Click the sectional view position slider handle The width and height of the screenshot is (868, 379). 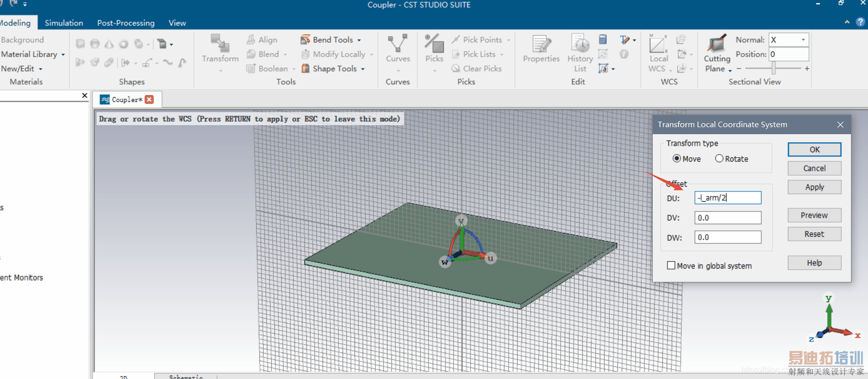[773, 68]
